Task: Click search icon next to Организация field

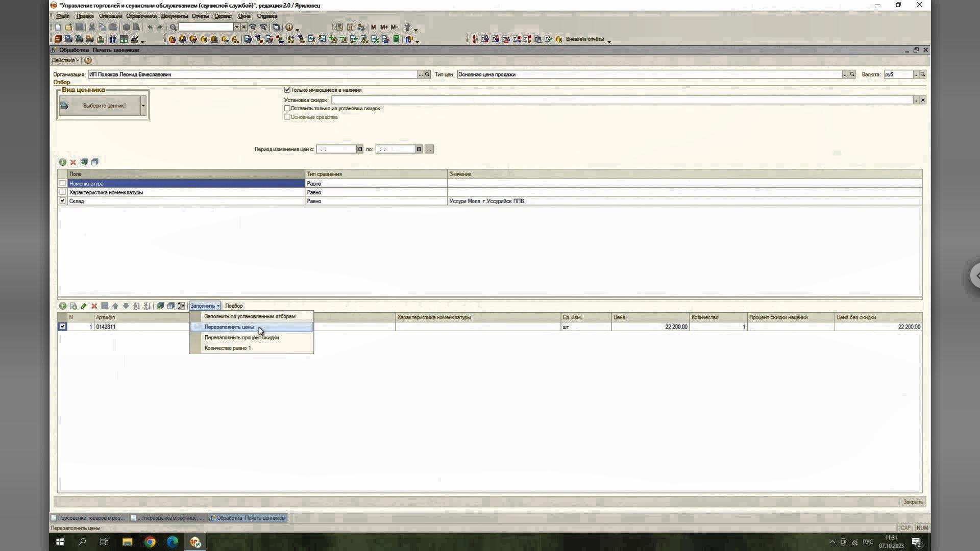Action: pyautogui.click(x=427, y=74)
